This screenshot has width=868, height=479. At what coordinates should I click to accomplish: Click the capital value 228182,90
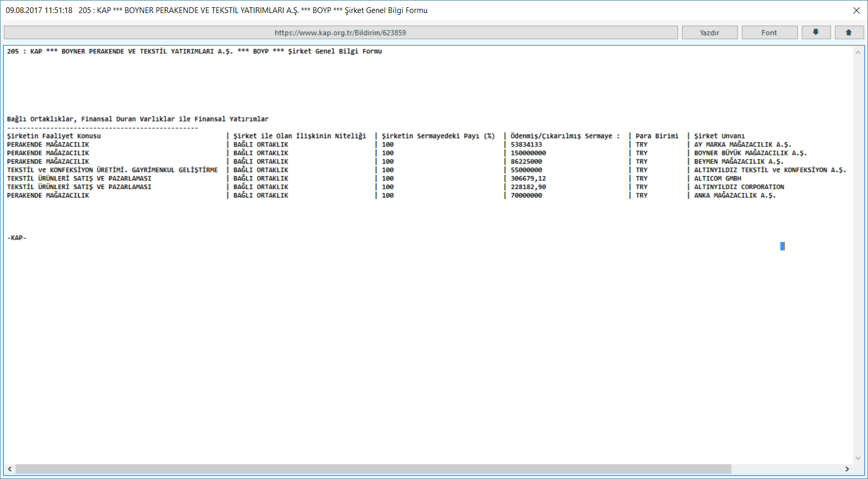coord(528,187)
